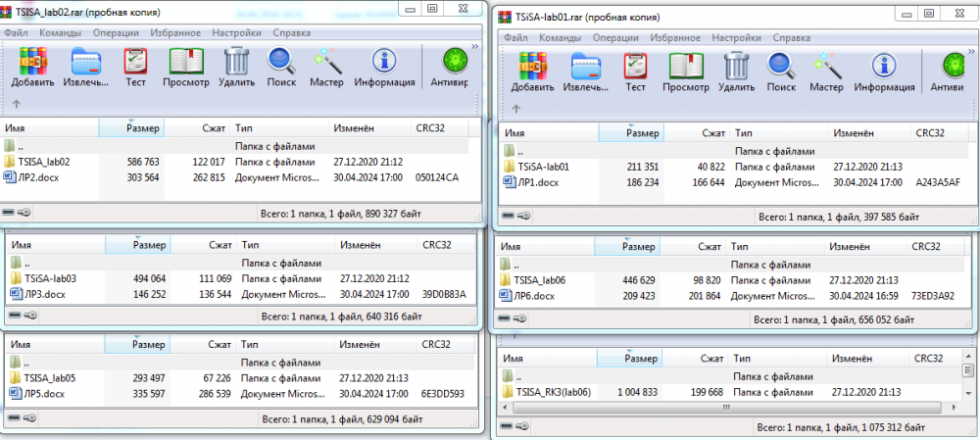Go up one level in TSISA_lab02.rar window
This screenshot has width=980, height=440.
[16, 103]
